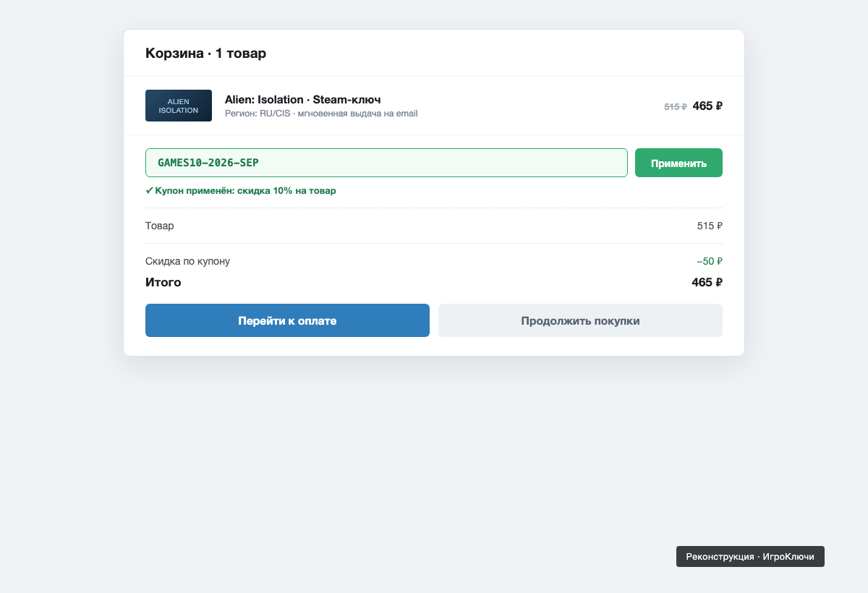Focus the coupon code field GAMES10-2026-SEP

(386, 163)
